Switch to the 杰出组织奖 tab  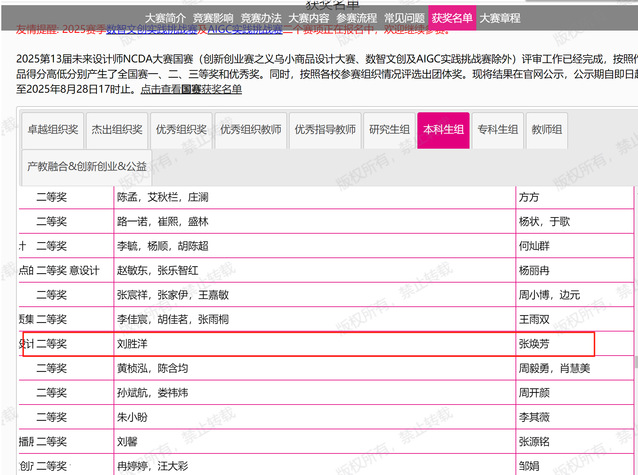point(115,130)
